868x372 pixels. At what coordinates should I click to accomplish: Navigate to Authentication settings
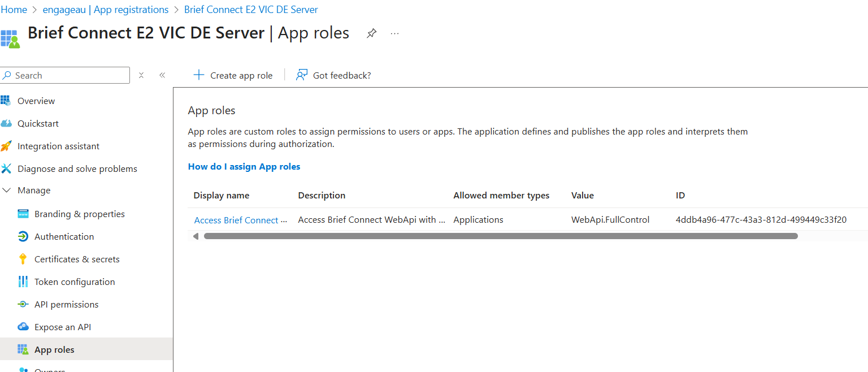click(64, 236)
